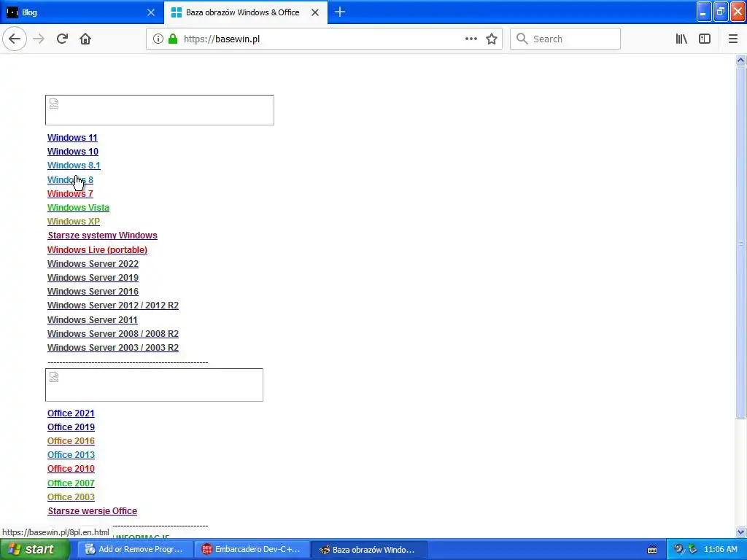This screenshot has width=747, height=560.
Task: Open page actions three-dot menu
Action: (x=471, y=39)
